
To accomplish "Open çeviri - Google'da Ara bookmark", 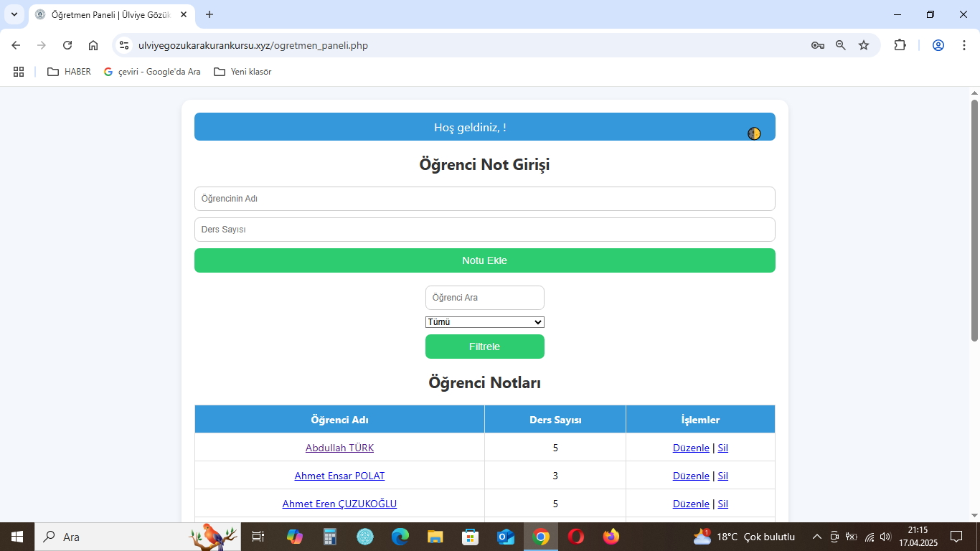I will [x=152, y=72].
